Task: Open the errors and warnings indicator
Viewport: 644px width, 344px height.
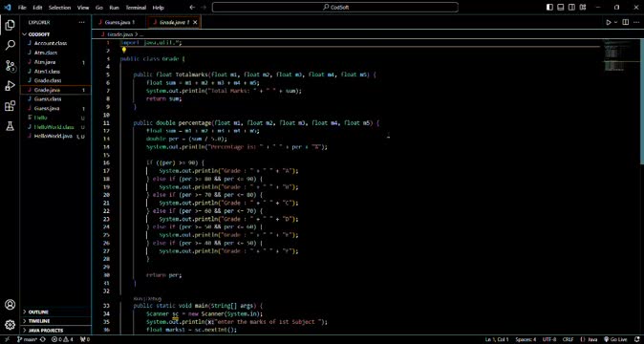Action: (x=62, y=339)
